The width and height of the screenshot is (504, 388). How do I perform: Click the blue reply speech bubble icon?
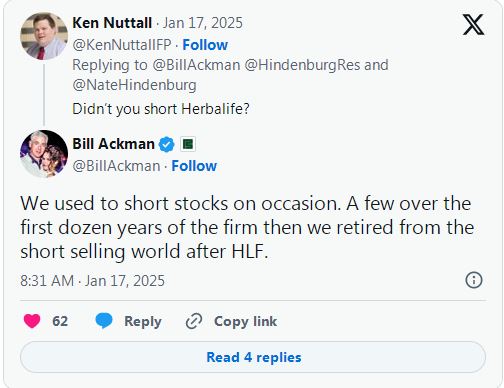coord(104,321)
